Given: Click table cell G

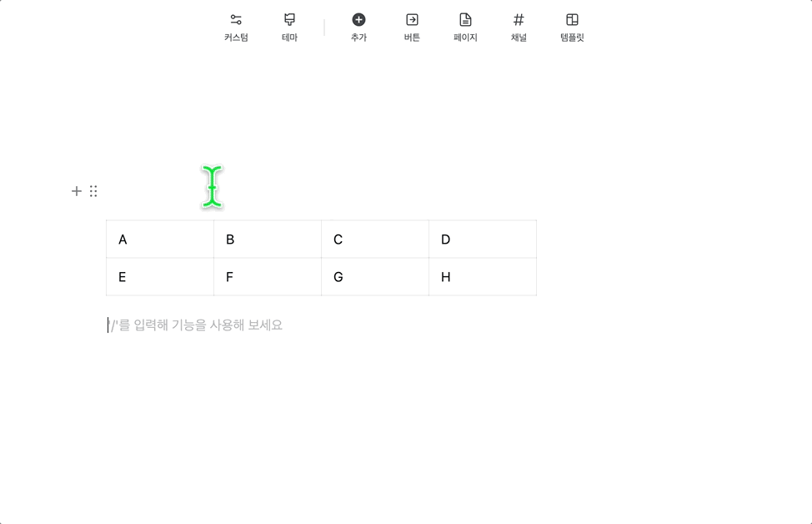Looking at the screenshot, I should click(x=374, y=277).
